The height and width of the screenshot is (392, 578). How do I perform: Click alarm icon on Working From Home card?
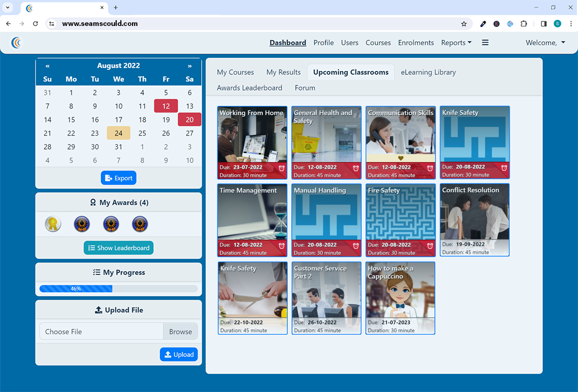click(x=282, y=169)
